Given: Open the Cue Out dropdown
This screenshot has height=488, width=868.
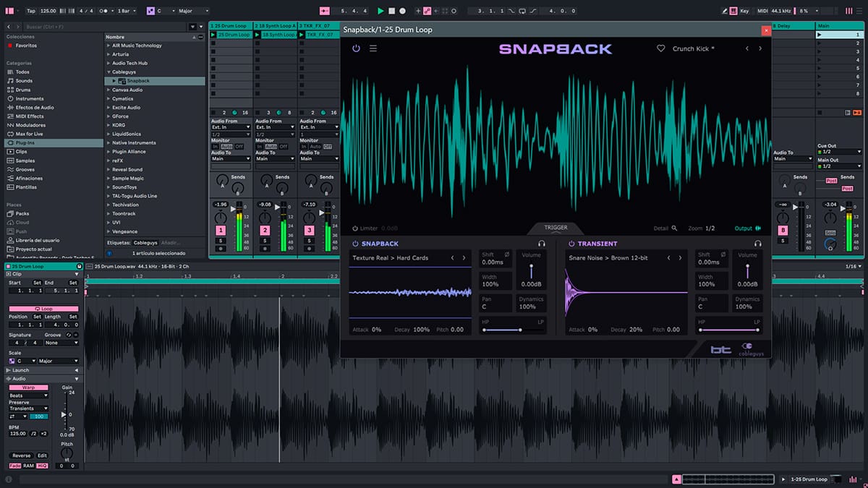Looking at the screenshot, I should click(x=840, y=151).
